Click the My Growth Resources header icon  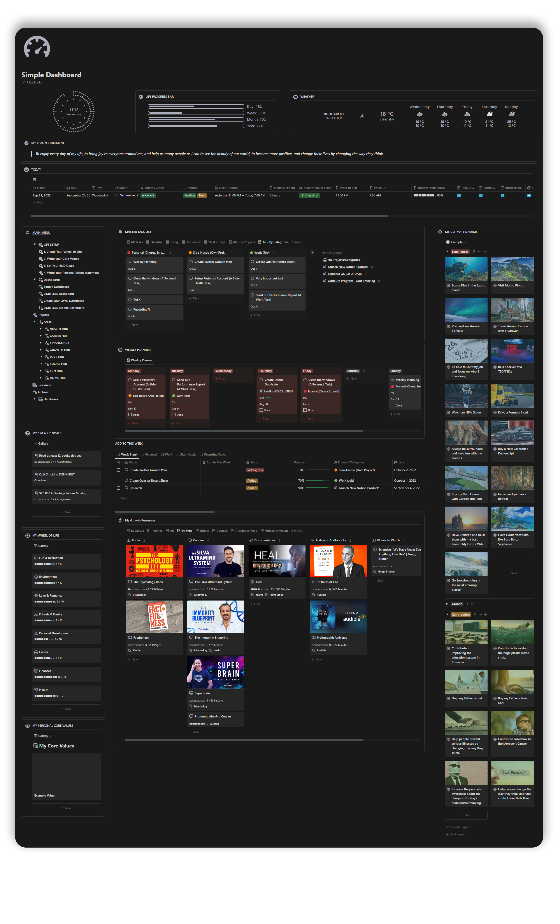coord(120,521)
